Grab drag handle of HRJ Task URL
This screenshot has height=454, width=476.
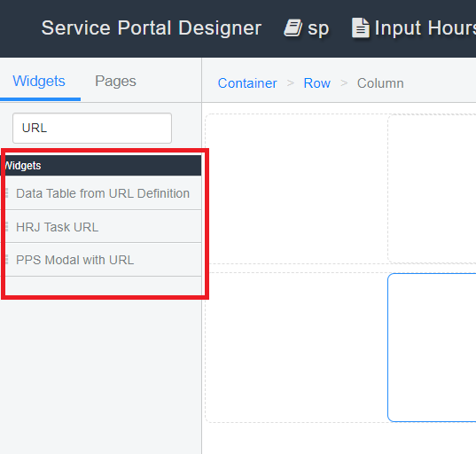7,226
